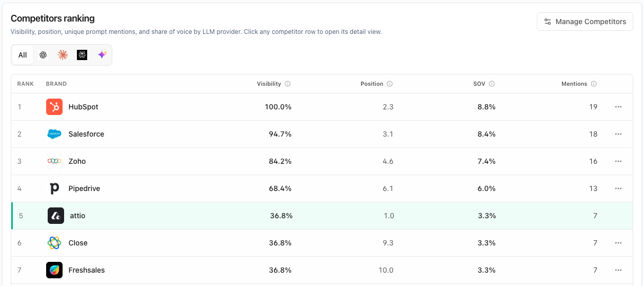Click the attio brand name

point(78,216)
